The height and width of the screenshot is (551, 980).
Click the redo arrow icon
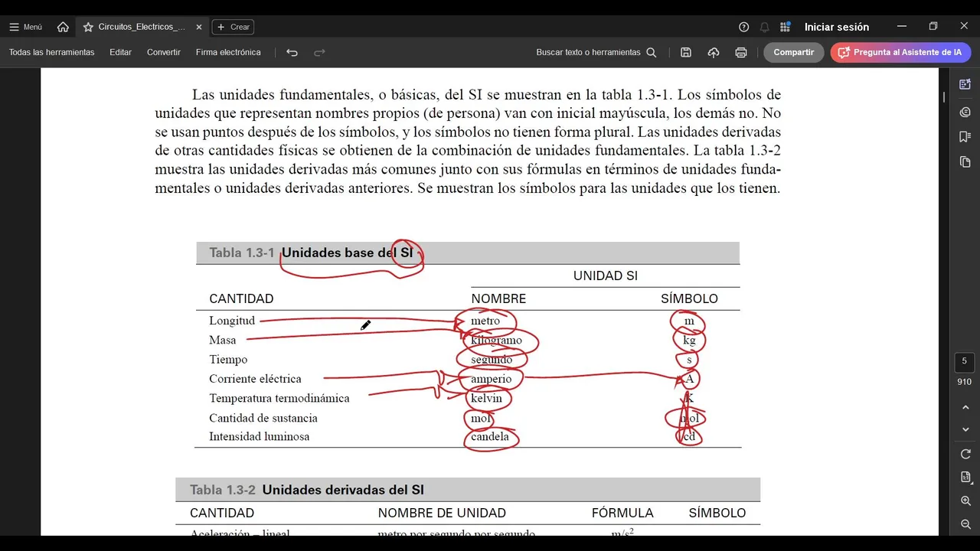319,52
